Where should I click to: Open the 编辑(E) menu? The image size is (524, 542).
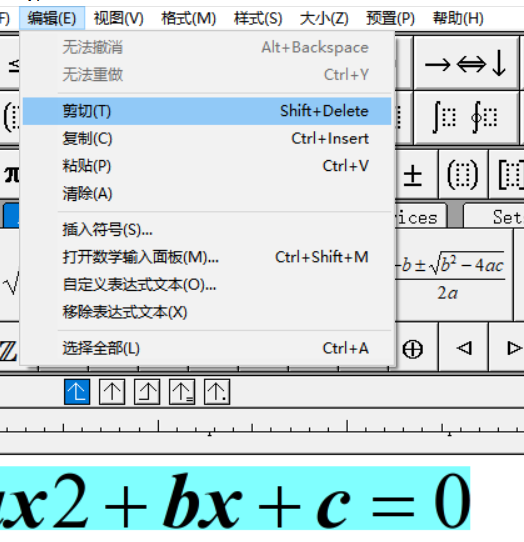[52, 18]
